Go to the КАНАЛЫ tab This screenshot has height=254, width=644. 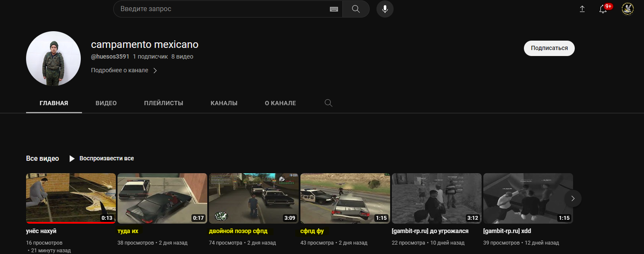[224, 103]
